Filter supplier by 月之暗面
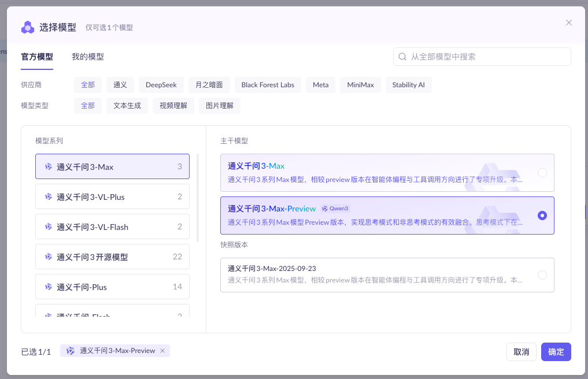Screen dimensions: 588x379 (x=209, y=85)
